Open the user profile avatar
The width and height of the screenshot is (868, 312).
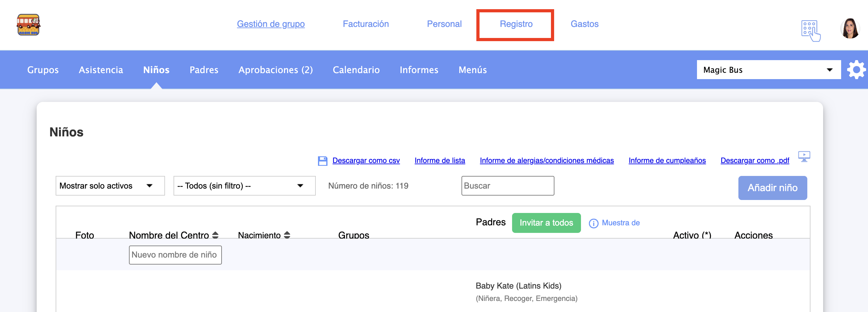pos(850,28)
